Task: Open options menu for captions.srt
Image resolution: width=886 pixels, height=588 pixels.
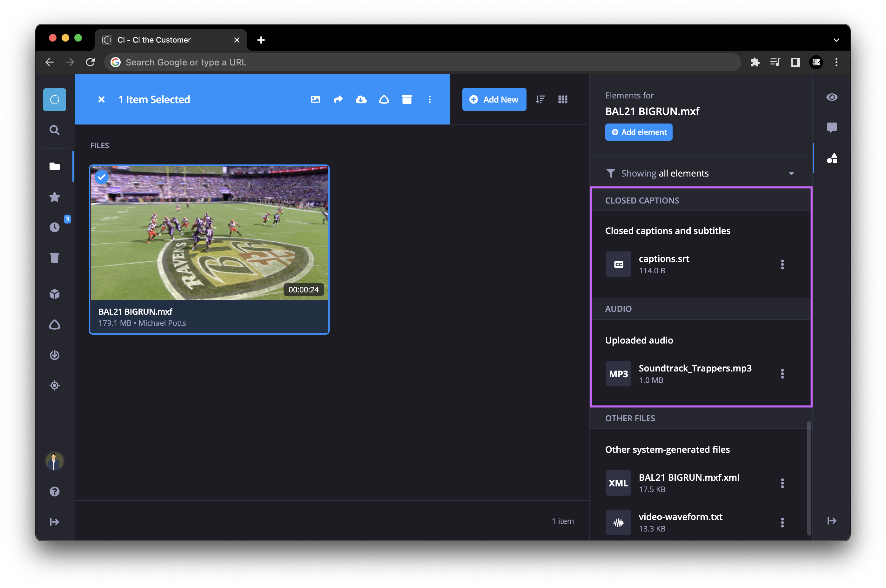Action: (782, 264)
